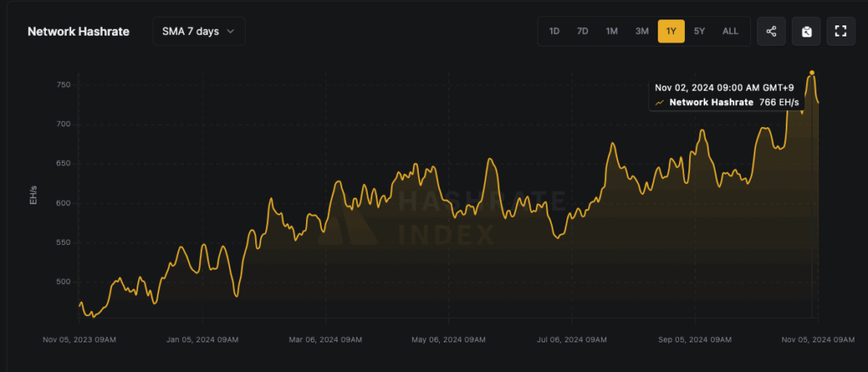Click the Jan 05, 2024 09AM axis label
Image resolution: width=868 pixels, height=372 pixels.
click(203, 340)
